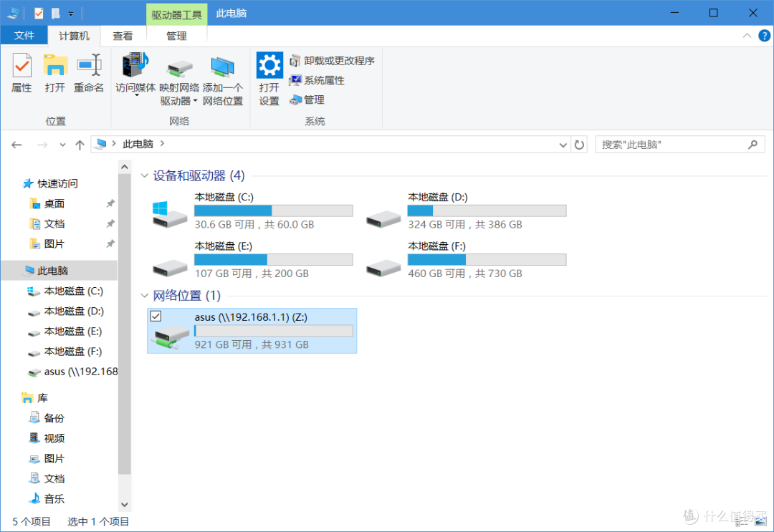Uncheck the asus (Z:) item checkbox
Viewport: 774px width, 532px height.
coord(156,316)
